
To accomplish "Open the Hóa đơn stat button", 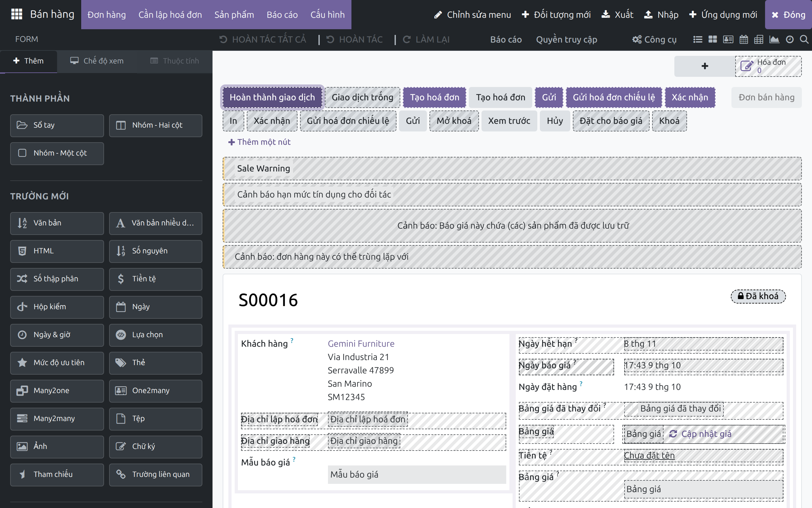I will [768, 66].
